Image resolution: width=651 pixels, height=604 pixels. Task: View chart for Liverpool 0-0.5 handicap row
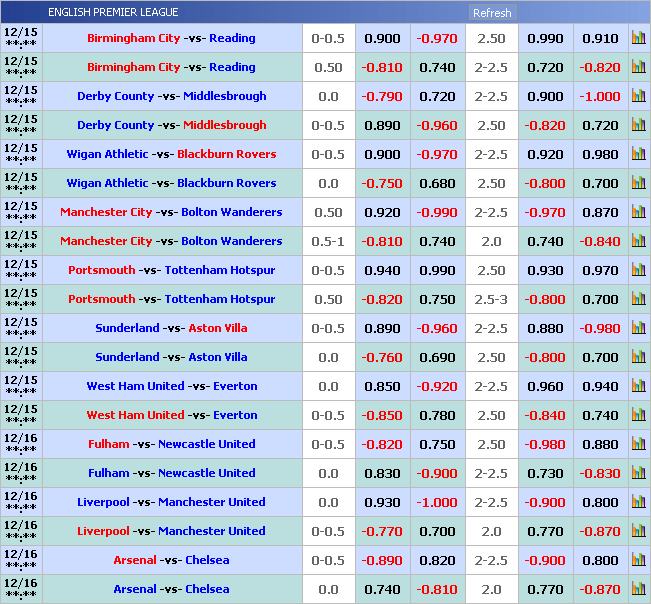click(x=638, y=531)
